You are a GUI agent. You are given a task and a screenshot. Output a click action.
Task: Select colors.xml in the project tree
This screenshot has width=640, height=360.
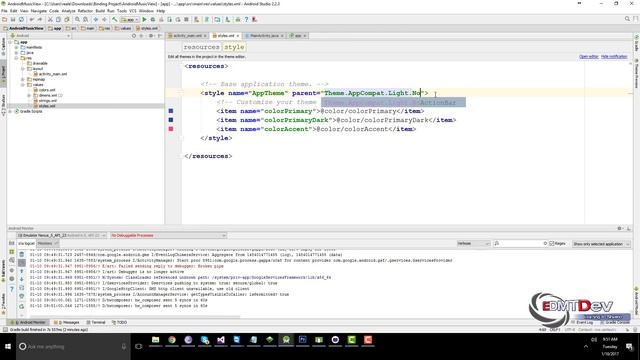pyautogui.click(x=47, y=90)
